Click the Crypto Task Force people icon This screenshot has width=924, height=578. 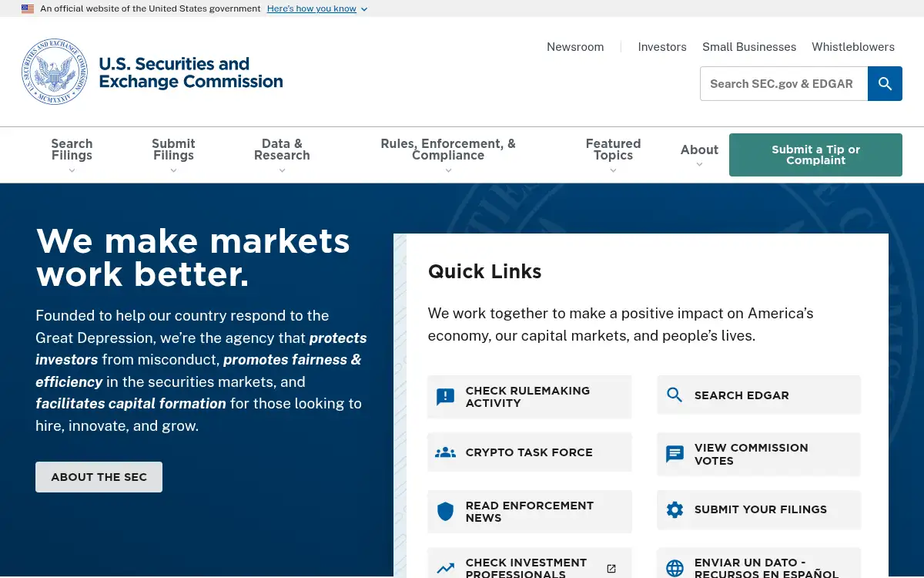[445, 452]
